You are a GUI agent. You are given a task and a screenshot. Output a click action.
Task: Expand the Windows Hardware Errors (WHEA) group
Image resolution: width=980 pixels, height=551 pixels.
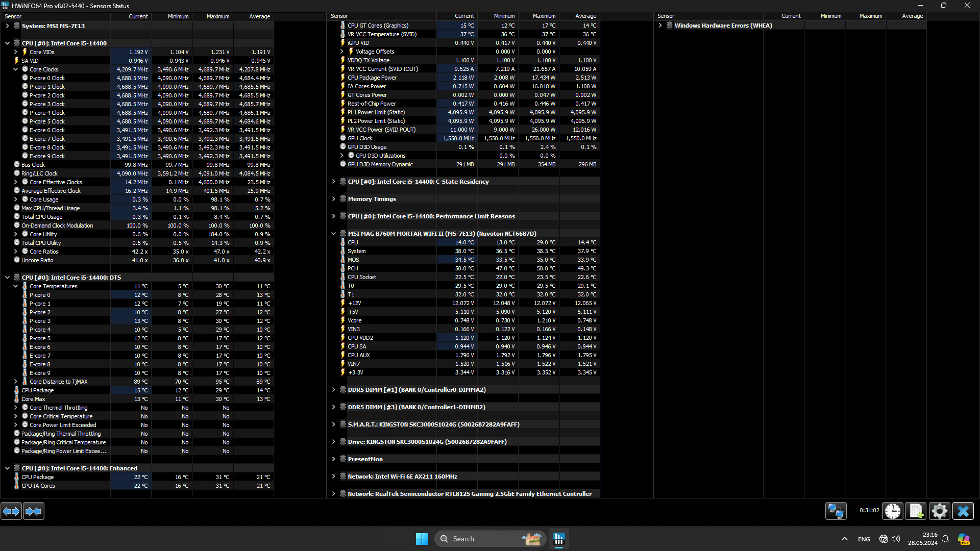point(660,26)
